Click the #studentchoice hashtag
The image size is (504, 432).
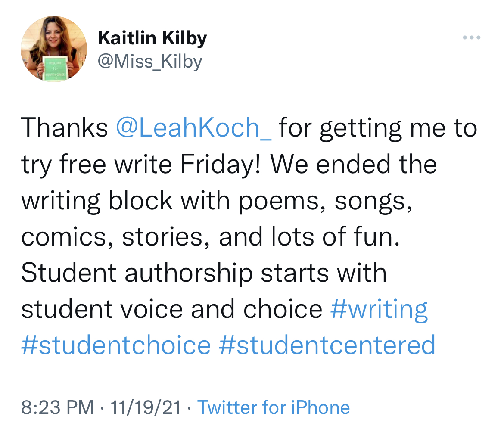point(116,345)
